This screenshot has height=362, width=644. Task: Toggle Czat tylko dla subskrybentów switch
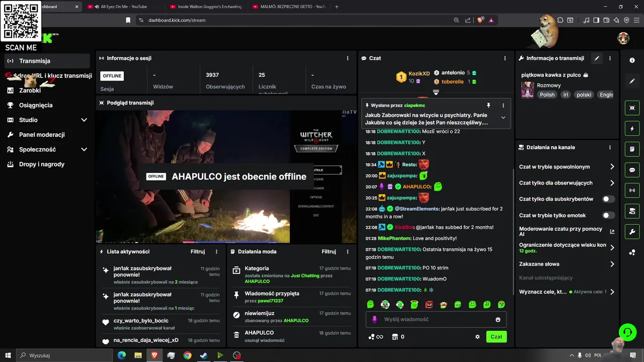coord(608,199)
